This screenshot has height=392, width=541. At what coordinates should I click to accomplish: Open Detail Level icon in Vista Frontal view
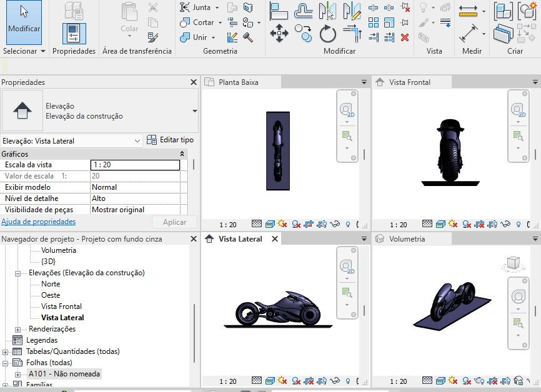427,223
